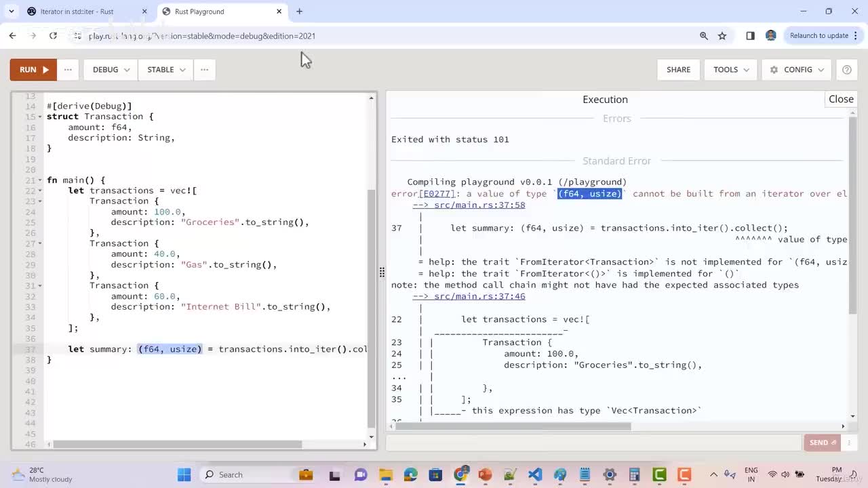This screenshot has width=868, height=488.
Task: Click the SHARE button
Action: pos(678,70)
